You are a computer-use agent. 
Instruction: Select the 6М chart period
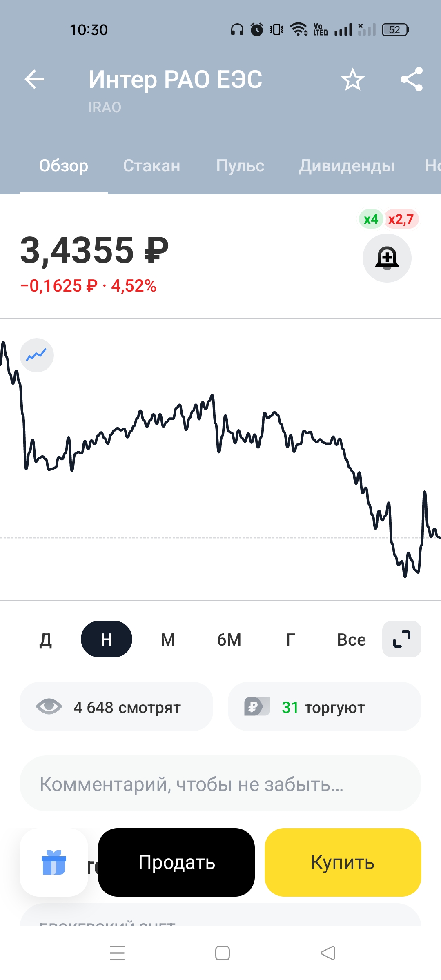(x=229, y=639)
